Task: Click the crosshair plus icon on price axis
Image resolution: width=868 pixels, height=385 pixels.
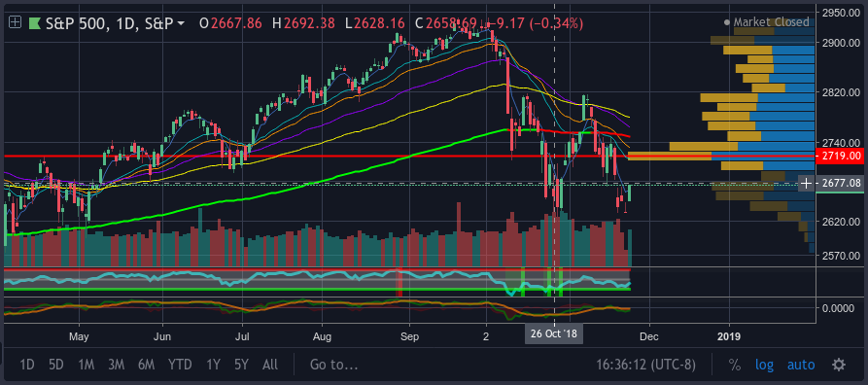Action: click(807, 183)
